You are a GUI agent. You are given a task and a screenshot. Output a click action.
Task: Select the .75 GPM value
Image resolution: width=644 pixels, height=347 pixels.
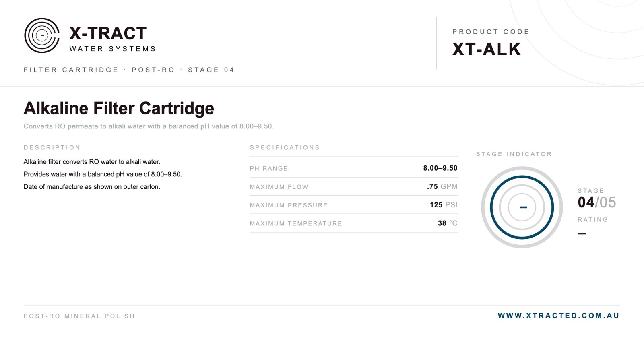click(442, 186)
